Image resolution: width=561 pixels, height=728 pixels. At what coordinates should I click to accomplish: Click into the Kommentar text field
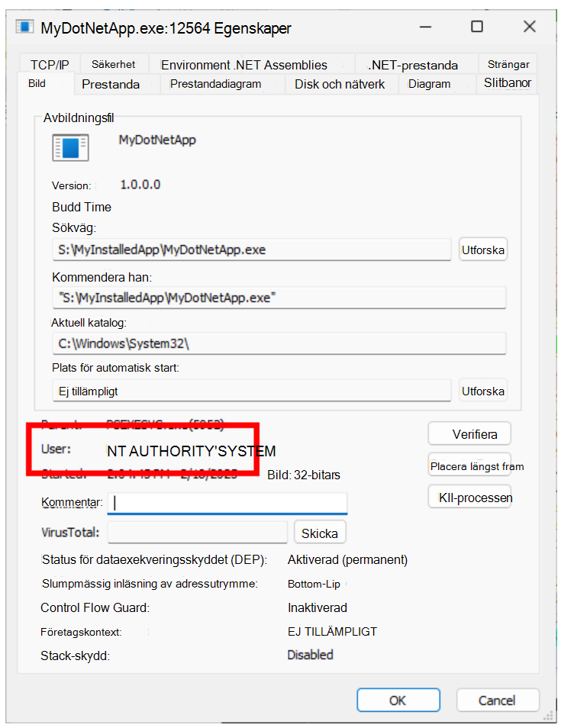pyautogui.click(x=227, y=504)
